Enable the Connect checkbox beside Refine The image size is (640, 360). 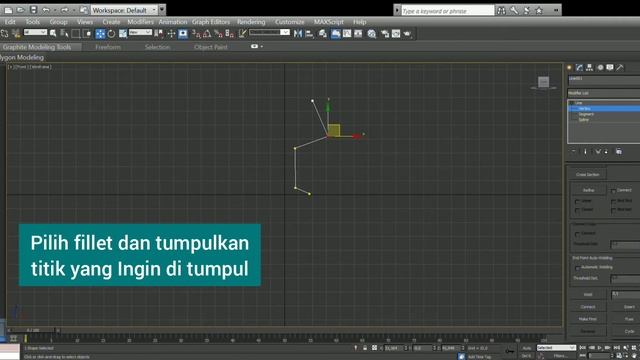pyautogui.click(x=613, y=191)
